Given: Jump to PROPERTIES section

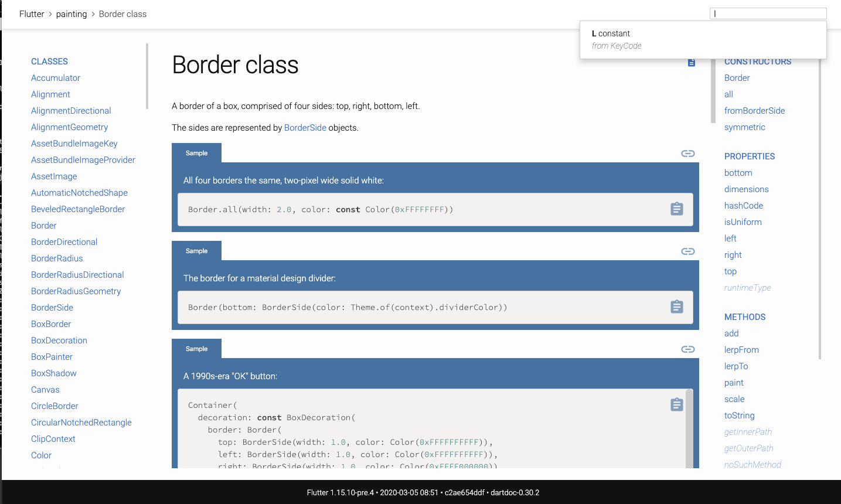Looking at the screenshot, I should 750,156.
